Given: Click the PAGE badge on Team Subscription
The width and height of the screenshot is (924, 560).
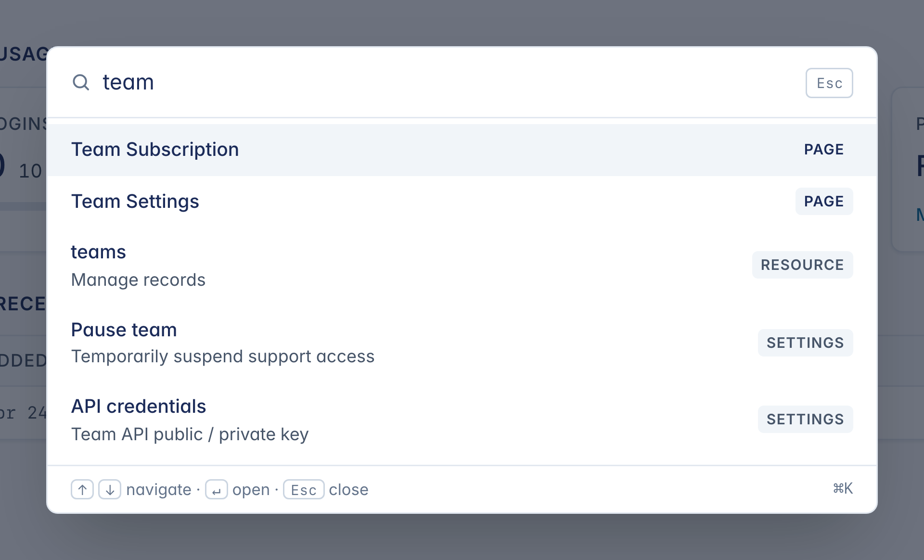Looking at the screenshot, I should click(824, 150).
